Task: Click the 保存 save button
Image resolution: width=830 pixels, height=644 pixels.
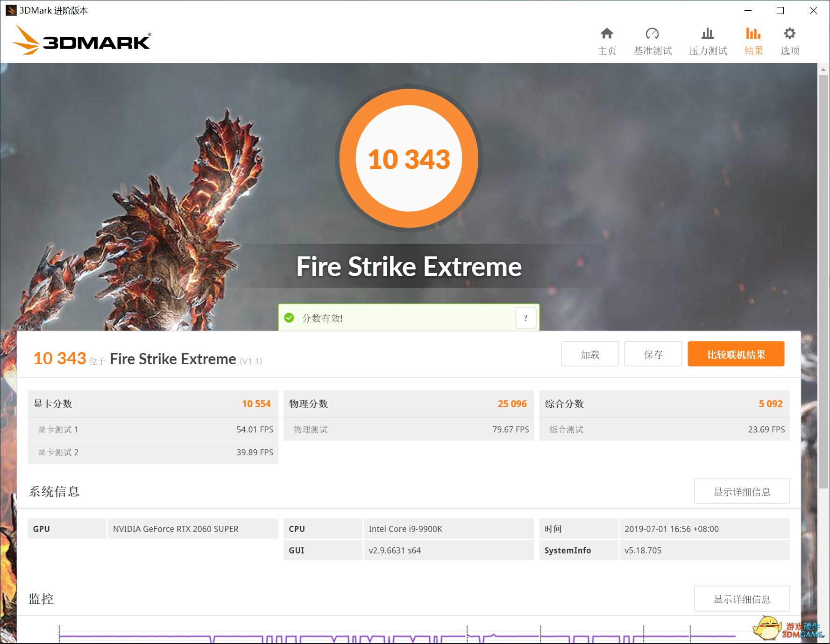Action: (653, 354)
